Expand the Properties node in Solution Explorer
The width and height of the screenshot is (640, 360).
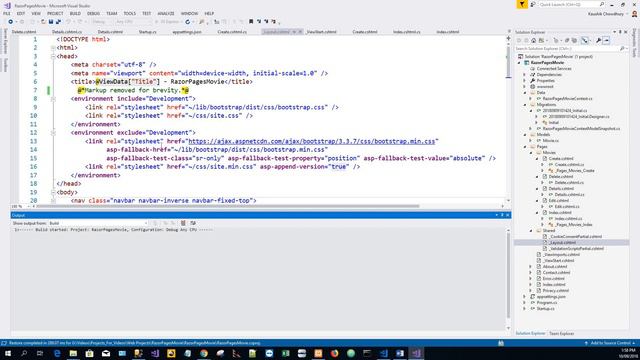click(x=525, y=81)
